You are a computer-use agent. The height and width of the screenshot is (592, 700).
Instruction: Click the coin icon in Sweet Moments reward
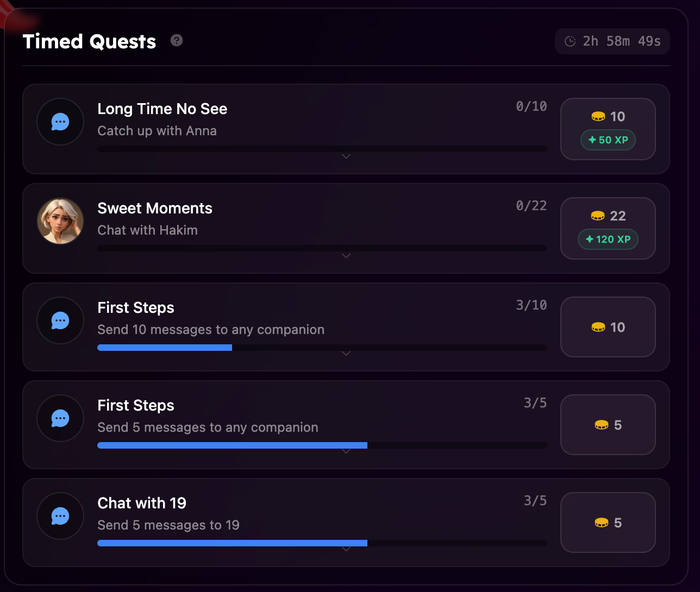tap(598, 216)
